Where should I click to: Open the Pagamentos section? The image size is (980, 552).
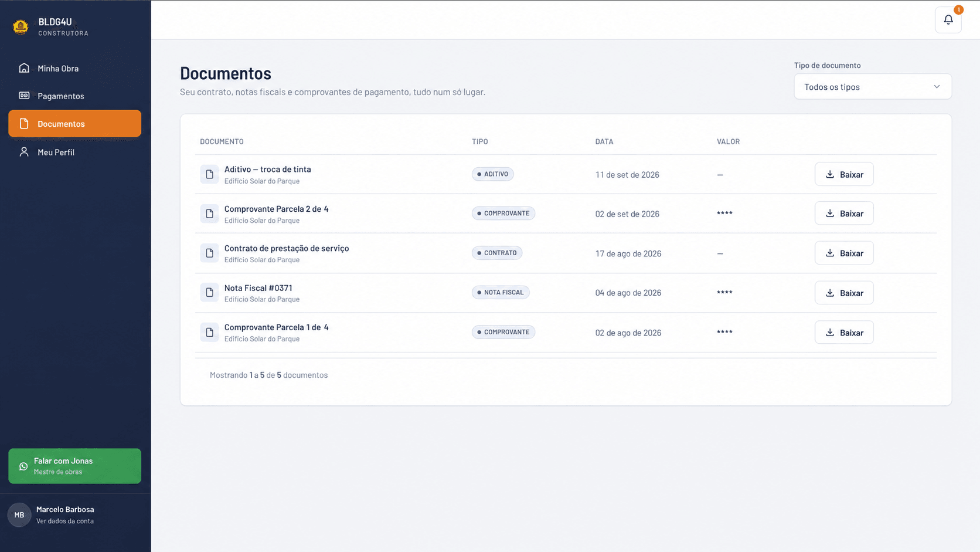[x=74, y=96]
